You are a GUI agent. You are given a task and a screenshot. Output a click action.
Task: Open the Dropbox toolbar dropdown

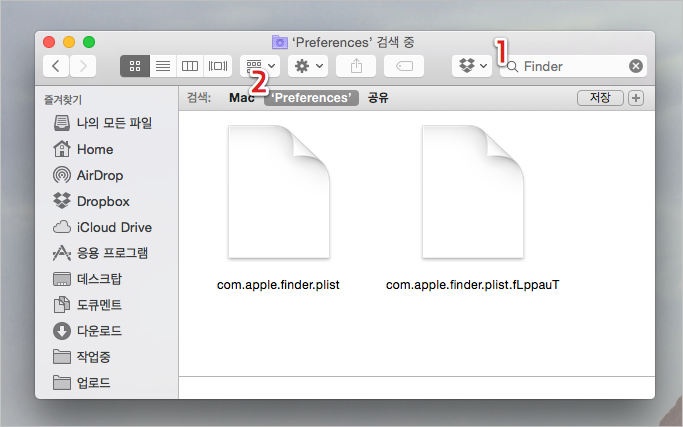472,66
